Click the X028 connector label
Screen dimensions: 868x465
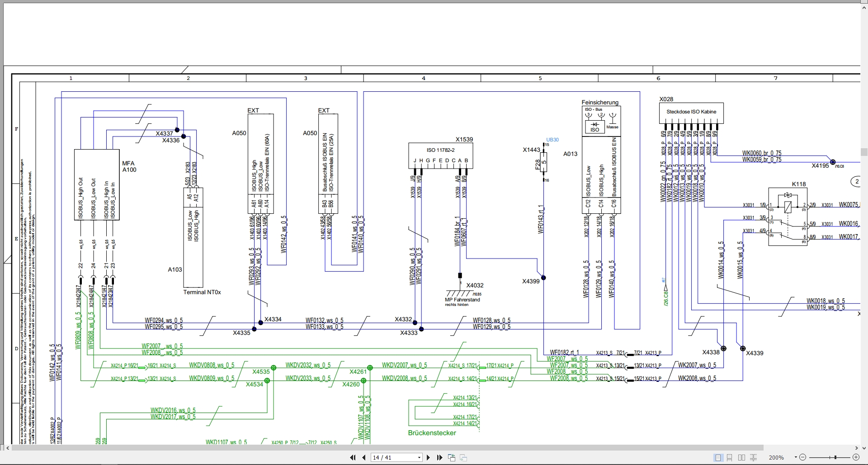coord(666,99)
